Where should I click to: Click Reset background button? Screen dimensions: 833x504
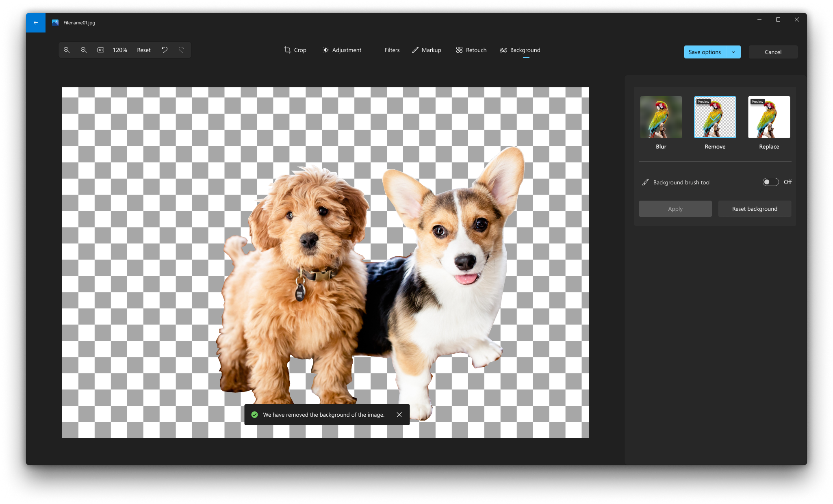point(755,209)
